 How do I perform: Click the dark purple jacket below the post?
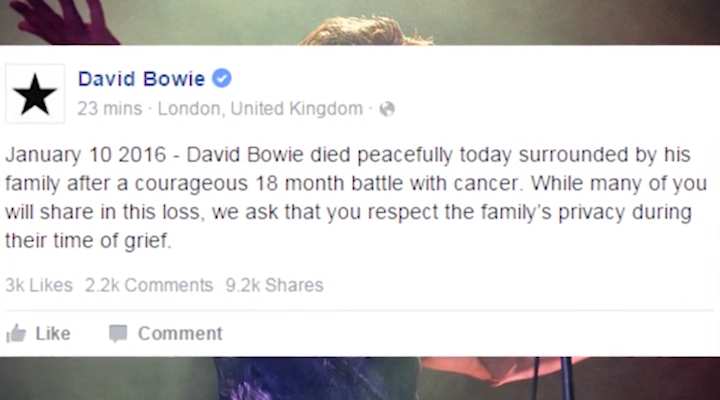[x=317, y=378]
